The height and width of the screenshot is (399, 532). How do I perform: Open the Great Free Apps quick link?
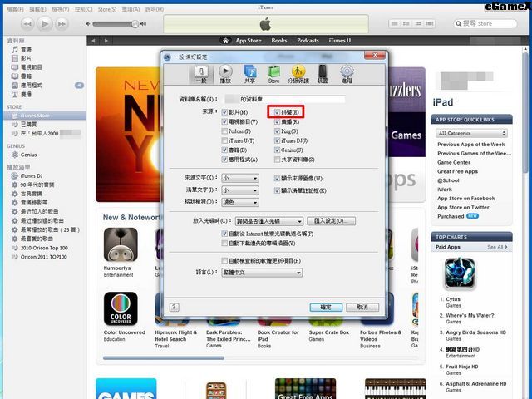(457, 171)
